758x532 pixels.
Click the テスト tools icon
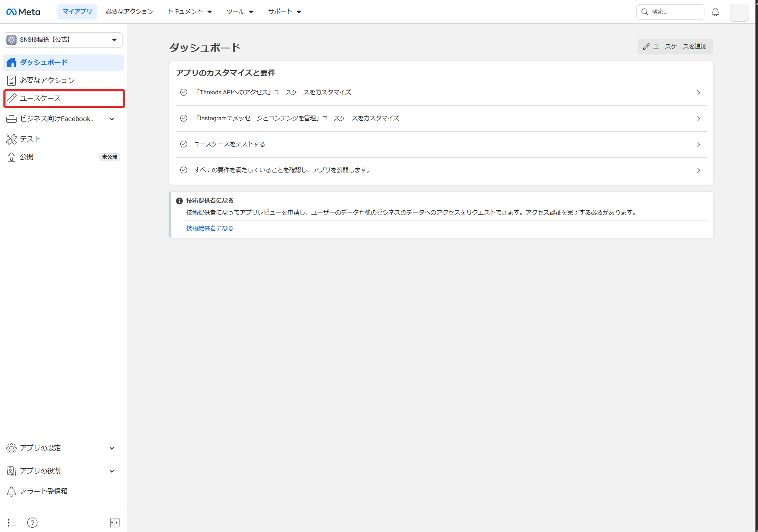pos(11,139)
